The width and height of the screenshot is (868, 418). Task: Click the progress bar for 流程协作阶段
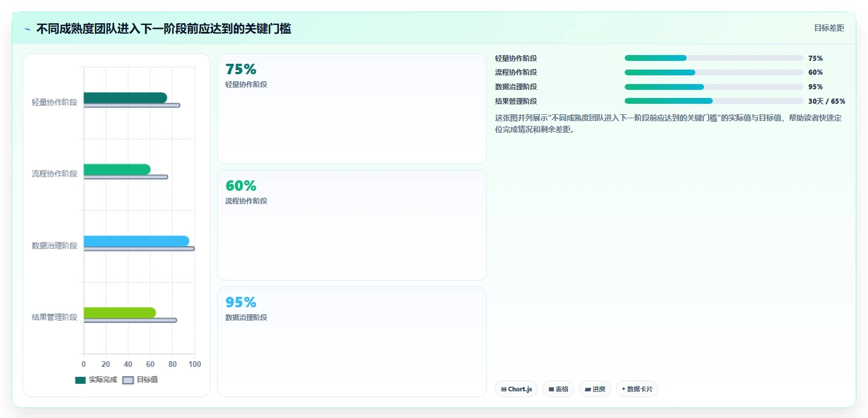tap(714, 72)
